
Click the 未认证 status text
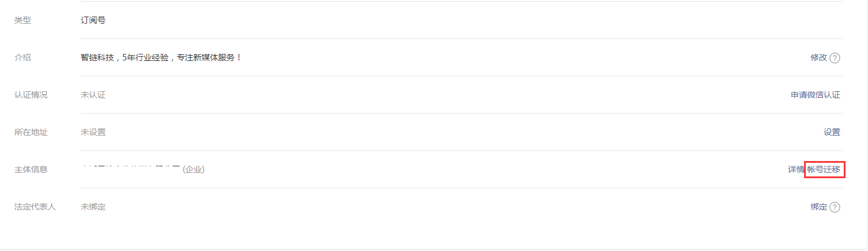click(93, 95)
